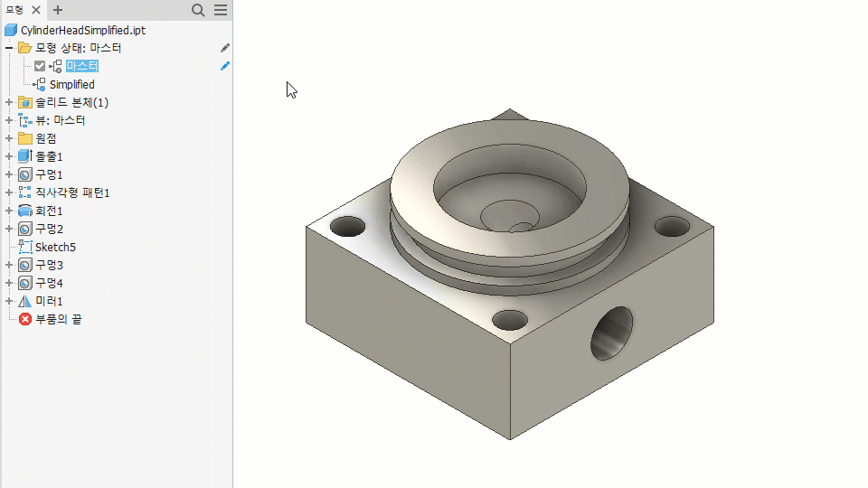Screen dimensions: 868x488
Task: Select the 구멍2 feature
Action: coord(49,229)
